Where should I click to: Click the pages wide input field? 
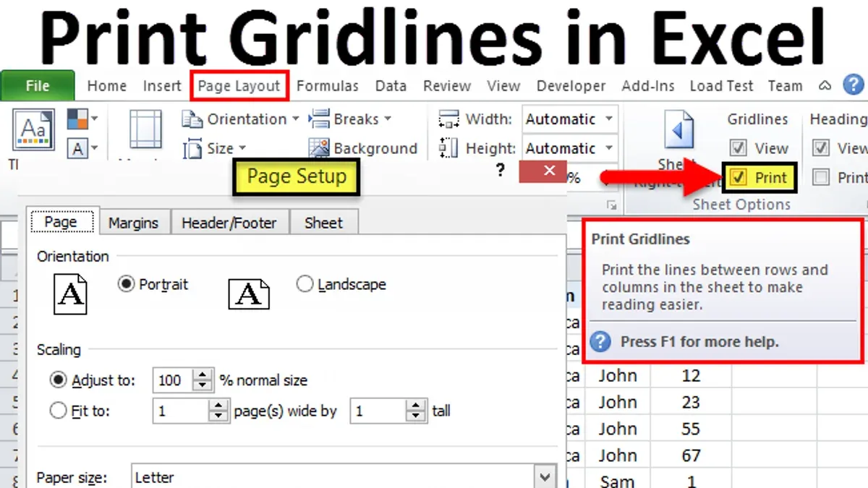[181, 411]
